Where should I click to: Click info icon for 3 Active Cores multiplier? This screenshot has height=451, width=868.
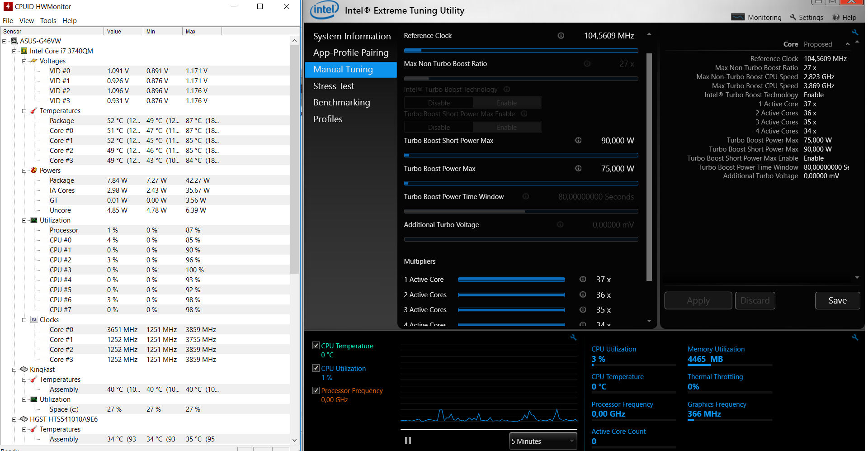(x=583, y=309)
